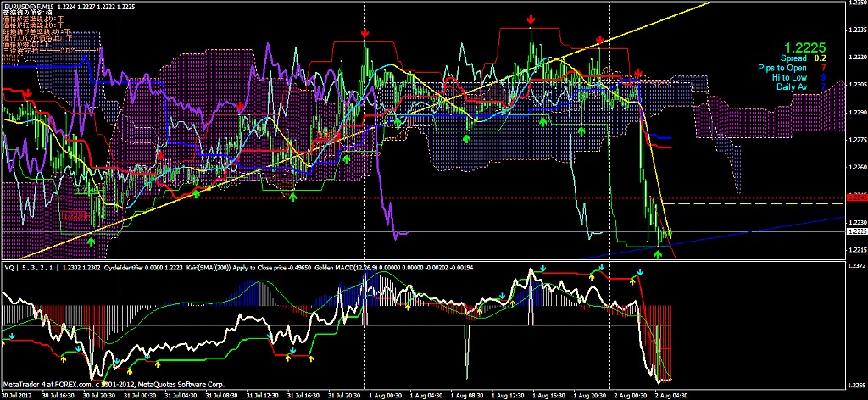Click the 30 Jul 2012 date label
868x400 pixels.
coord(18,395)
